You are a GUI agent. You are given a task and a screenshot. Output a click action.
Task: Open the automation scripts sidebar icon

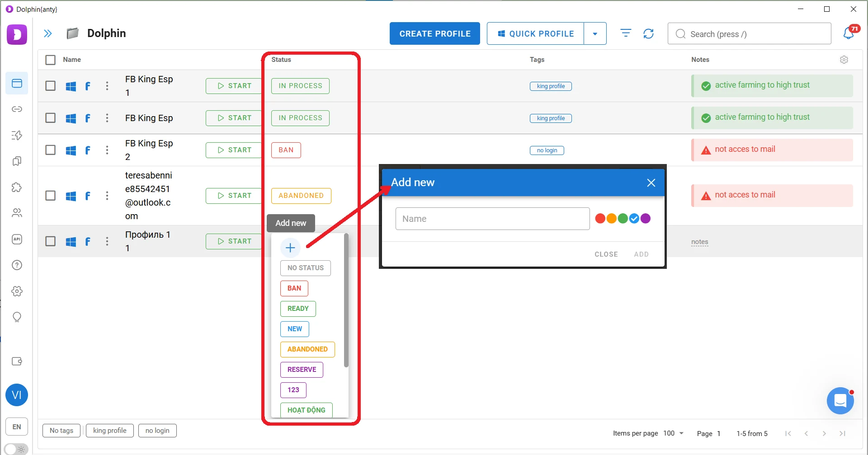coord(17,135)
